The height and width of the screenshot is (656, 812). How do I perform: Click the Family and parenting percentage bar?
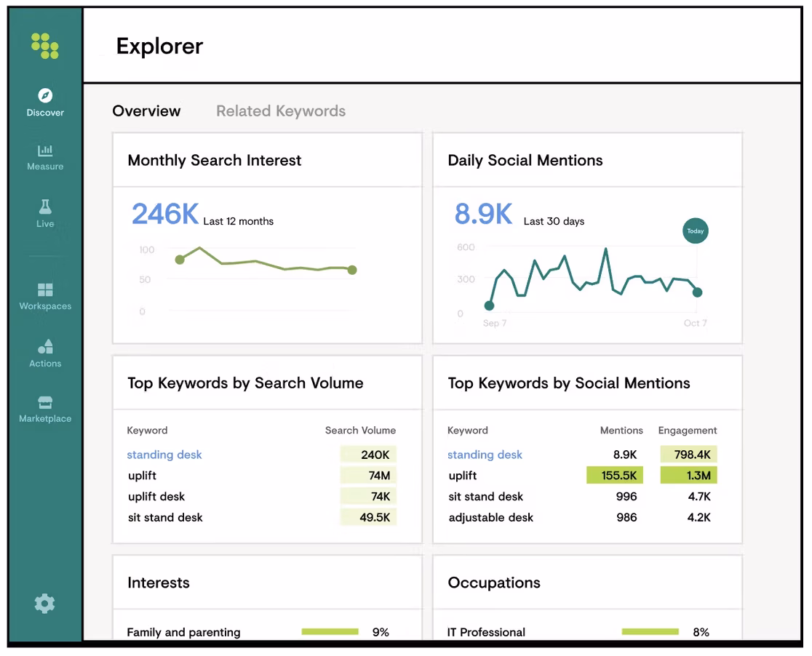(x=330, y=632)
